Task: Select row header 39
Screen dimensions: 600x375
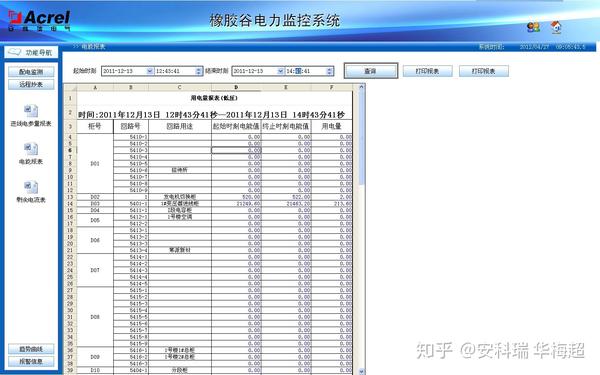Action: coord(70,370)
